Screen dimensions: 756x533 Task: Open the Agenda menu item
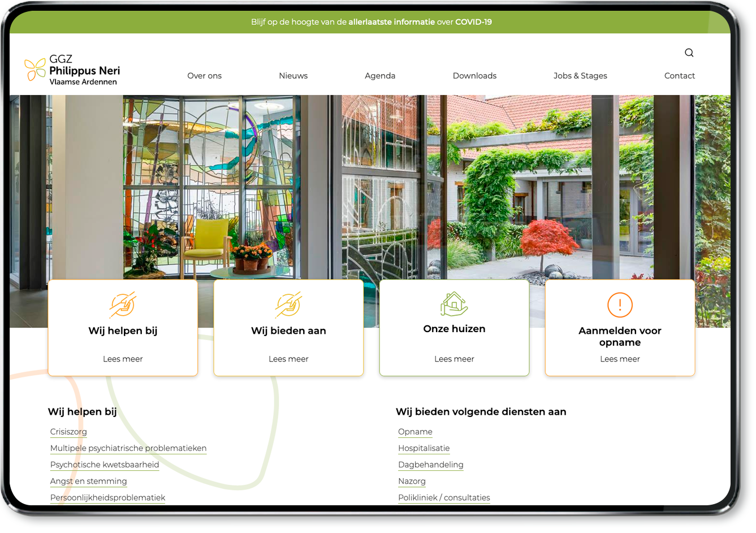[x=380, y=76]
